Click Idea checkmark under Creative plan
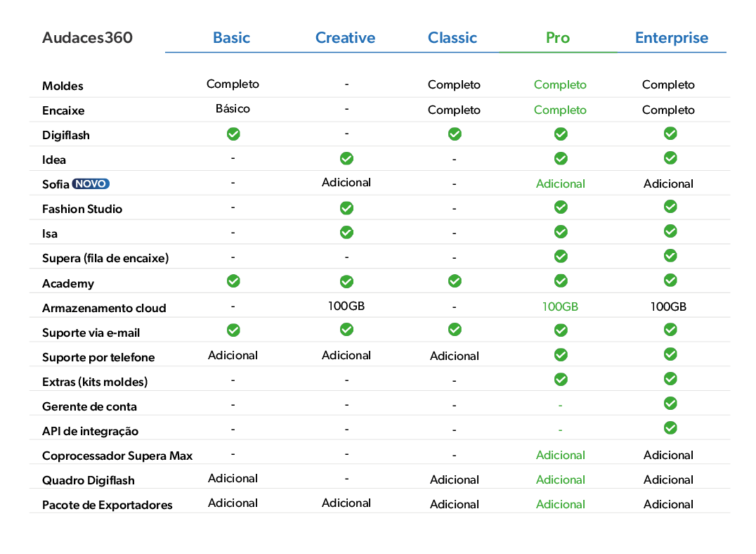The image size is (756, 554). pyautogui.click(x=346, y=158)
